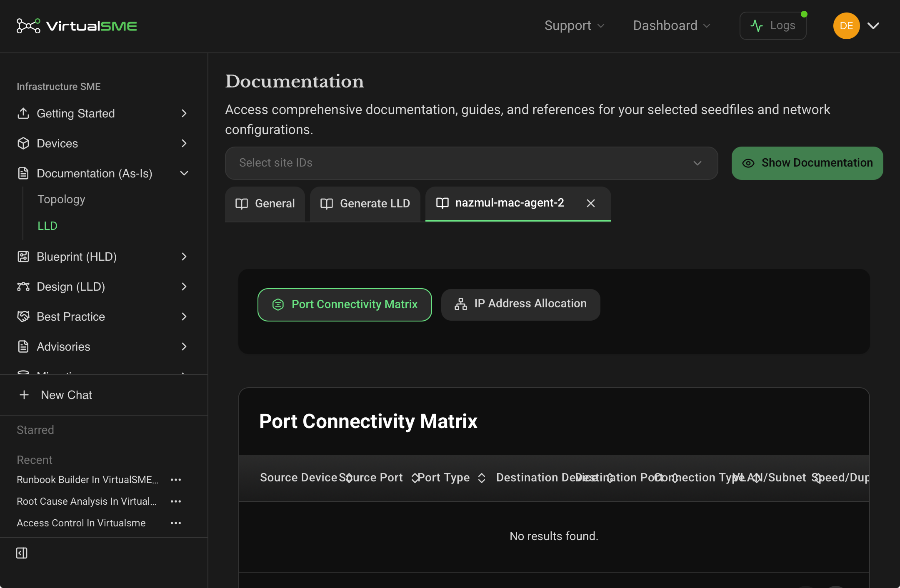
Task: Expand the Blueprint (HLD) section
Action: pos(184,257)
